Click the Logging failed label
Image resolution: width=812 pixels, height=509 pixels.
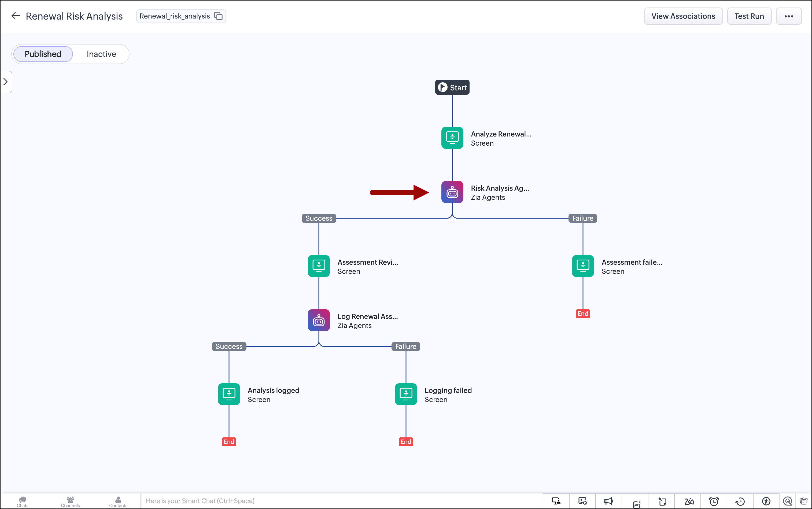click(x=448, y=390)
